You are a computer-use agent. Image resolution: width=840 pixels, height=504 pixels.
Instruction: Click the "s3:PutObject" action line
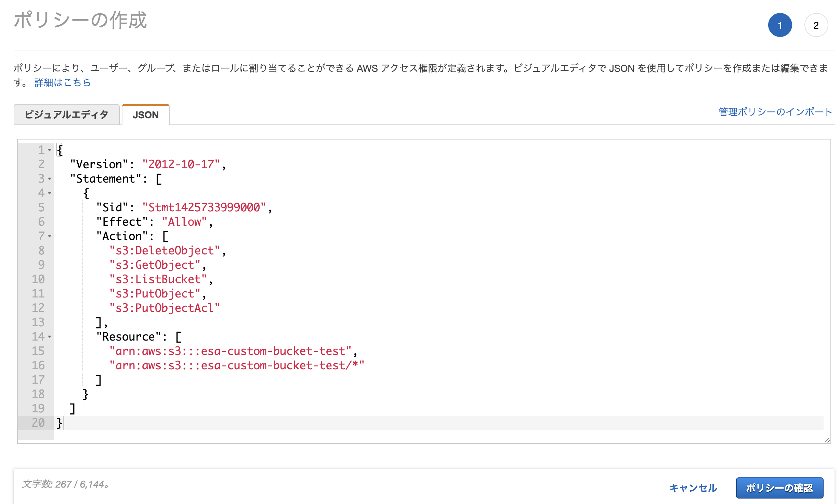[x=155, y=294]
